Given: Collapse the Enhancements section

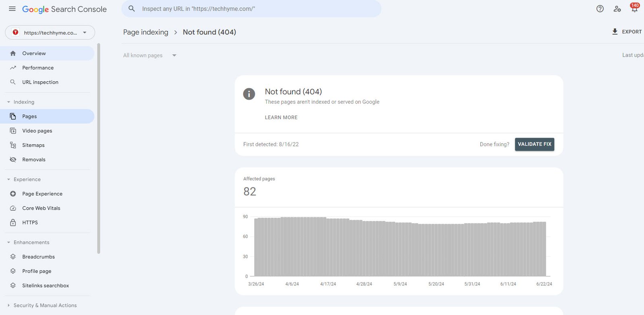Looking at the screenshot, I should coord(8,243).
